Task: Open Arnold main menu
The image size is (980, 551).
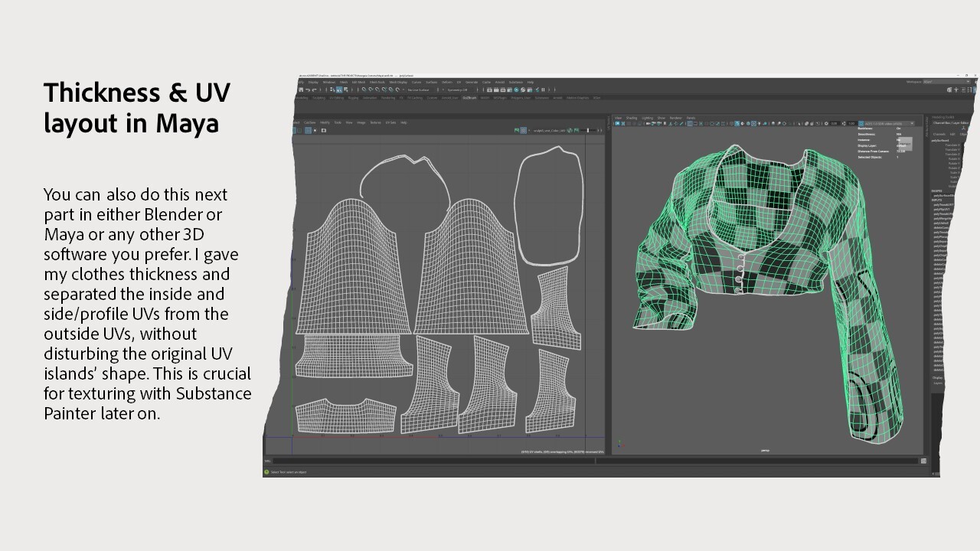Action: click(500, 82)
